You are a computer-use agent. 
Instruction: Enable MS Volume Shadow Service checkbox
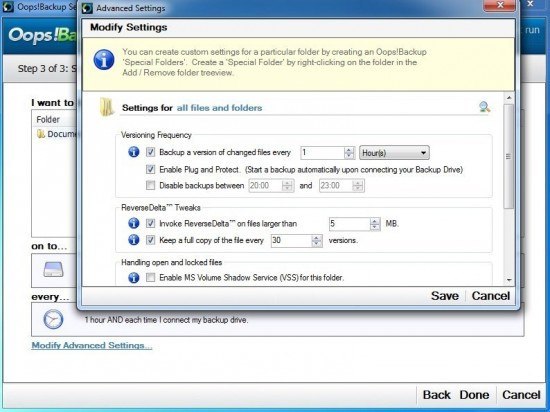tap(150, 277)
